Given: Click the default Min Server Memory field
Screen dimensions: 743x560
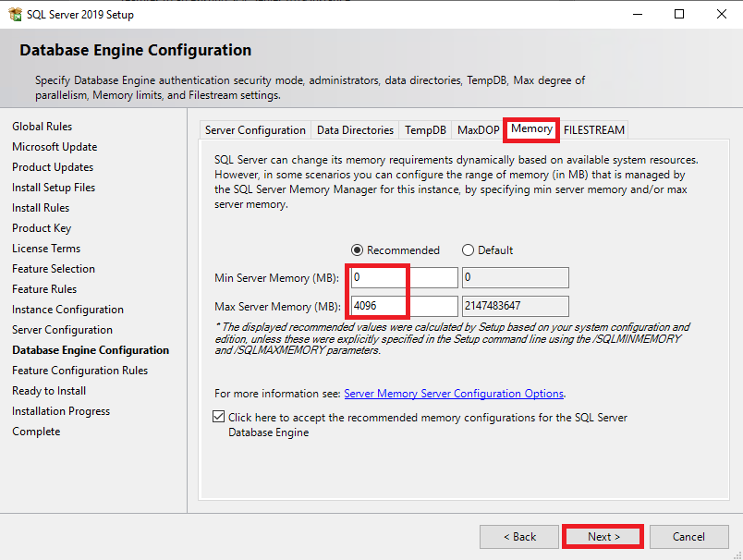Looking at the screenshot, I should (x=516, y=277).
